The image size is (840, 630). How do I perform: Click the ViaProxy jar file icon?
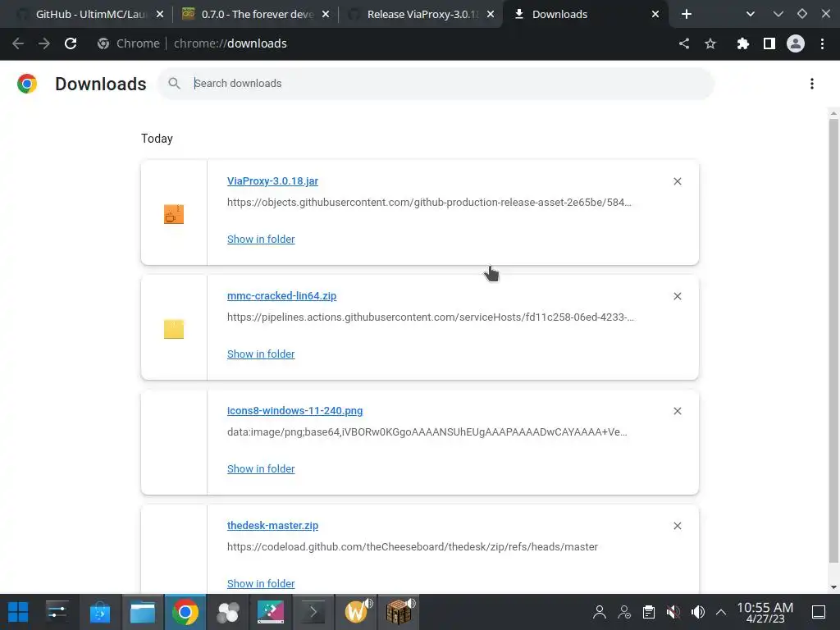174,214
